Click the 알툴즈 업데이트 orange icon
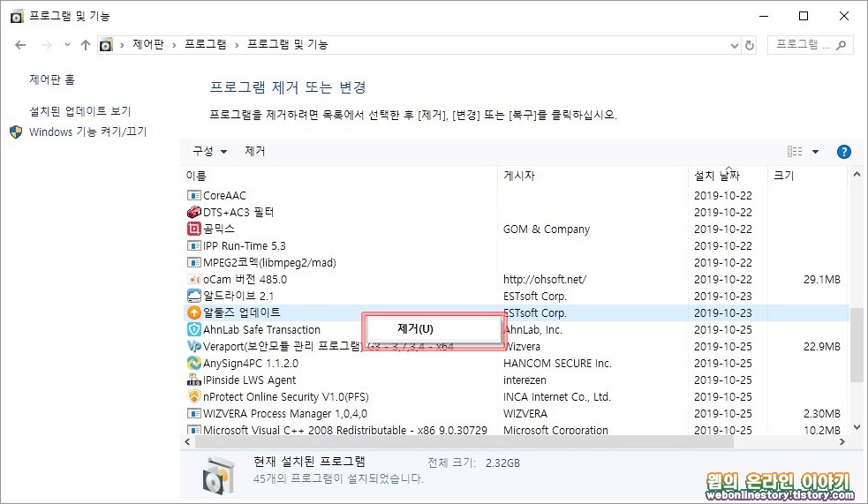The image size is (868, 504). (x=193, y=312)
